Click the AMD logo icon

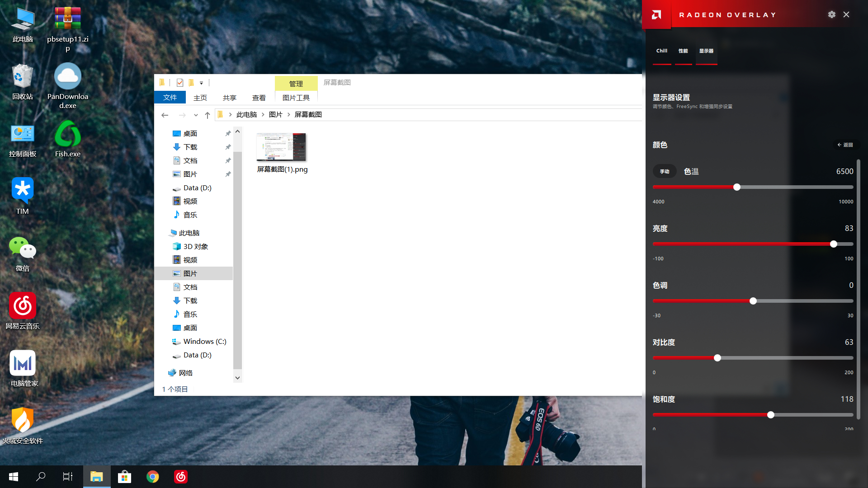pyautogui.click(x=656, y=14)
